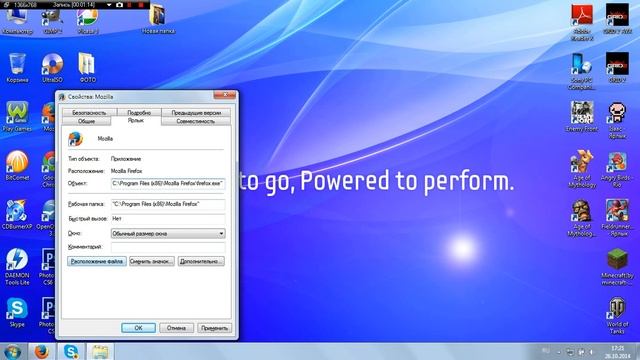Click the Комментарий comment field
This screenshot has height=360, width=640.
[168, 247]
